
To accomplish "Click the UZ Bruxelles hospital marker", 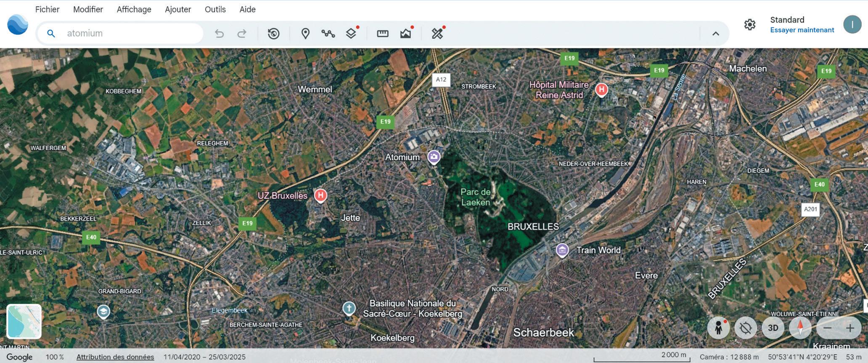I will [321, 195].
